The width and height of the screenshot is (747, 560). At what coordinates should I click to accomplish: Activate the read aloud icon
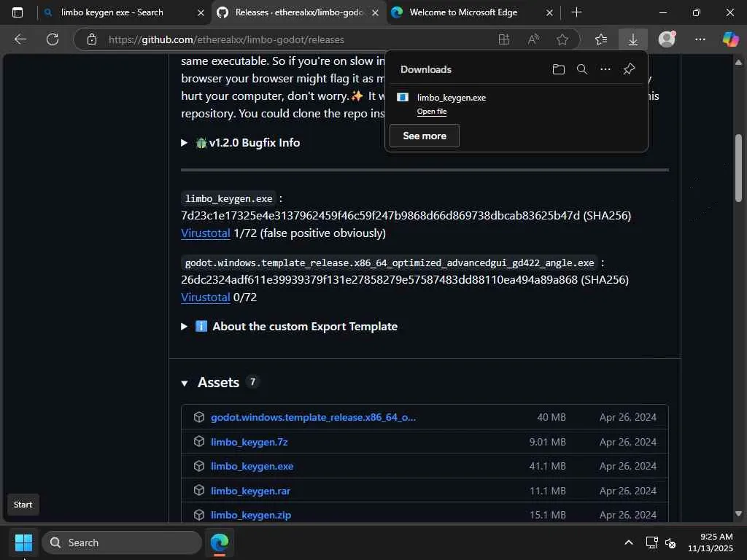click(x=533, y=39)
